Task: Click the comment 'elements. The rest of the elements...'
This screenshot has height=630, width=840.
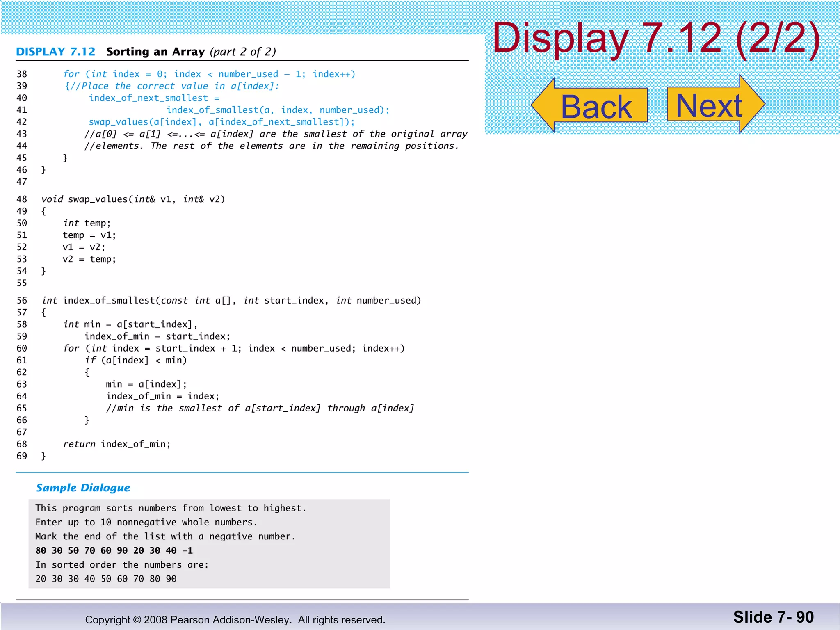Action: 272,146
